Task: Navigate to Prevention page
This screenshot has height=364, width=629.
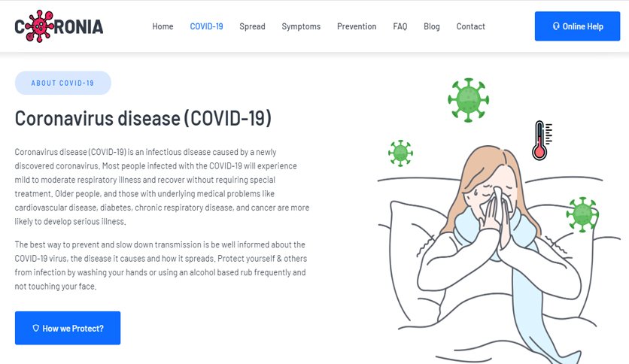Action: pos(357,26)
